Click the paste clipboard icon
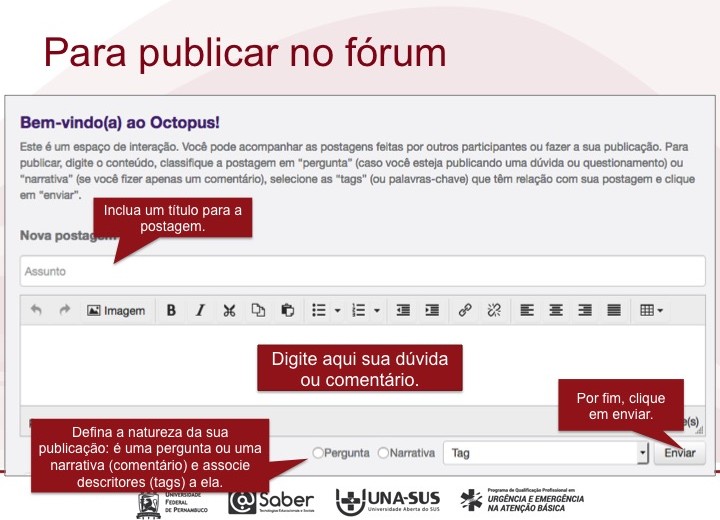Image resolution: width=720 pixels, height=520 pixels. (x=287, y=311)
